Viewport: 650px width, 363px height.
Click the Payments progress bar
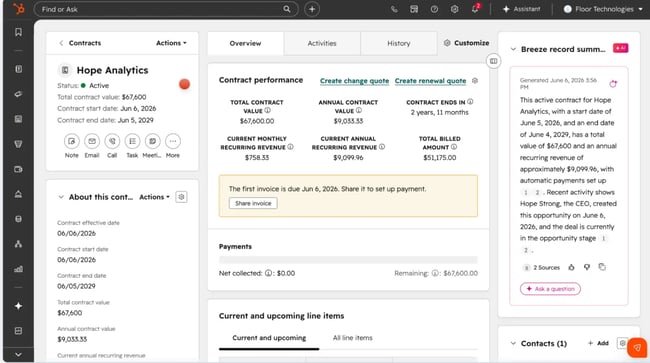(348, 260)
